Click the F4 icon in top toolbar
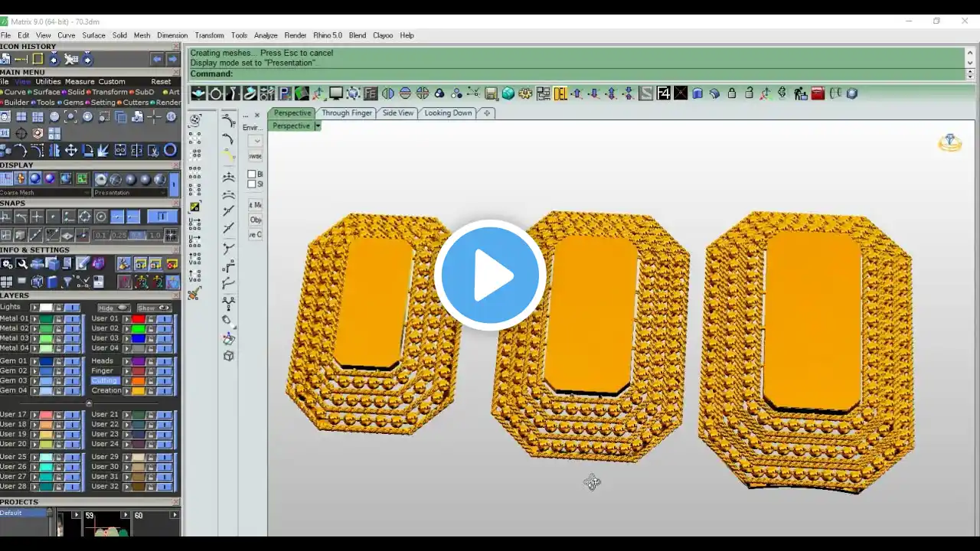The image size is (980, 551). pos(663,93)
